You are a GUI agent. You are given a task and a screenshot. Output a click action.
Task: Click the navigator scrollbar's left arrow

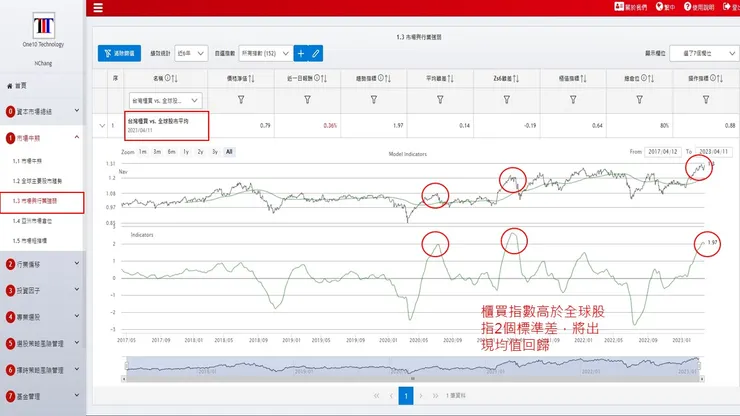[x=124, y=379]
